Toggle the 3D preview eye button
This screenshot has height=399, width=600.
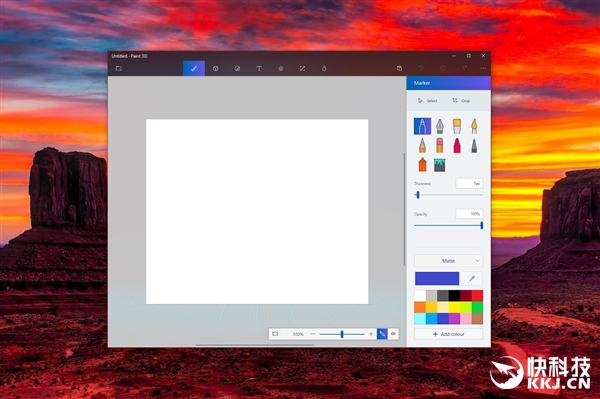coord(393,334)
